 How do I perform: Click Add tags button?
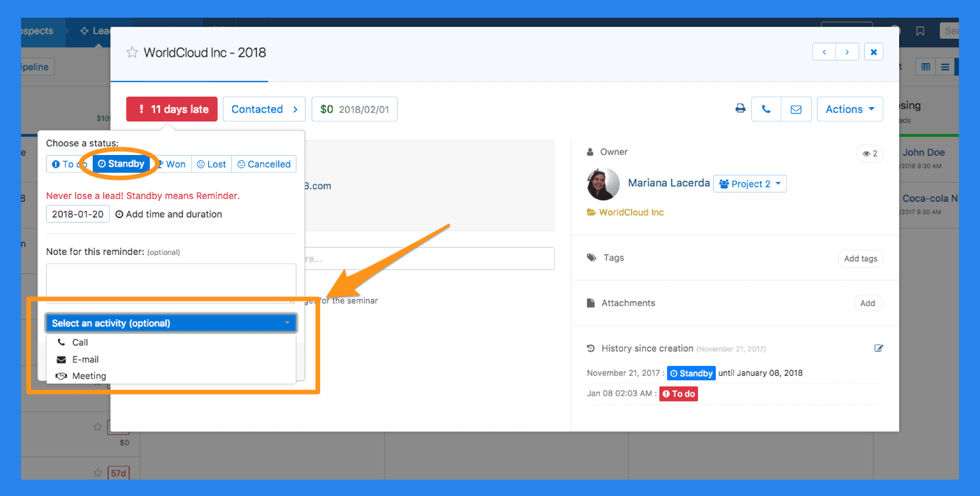pos(860,258)
